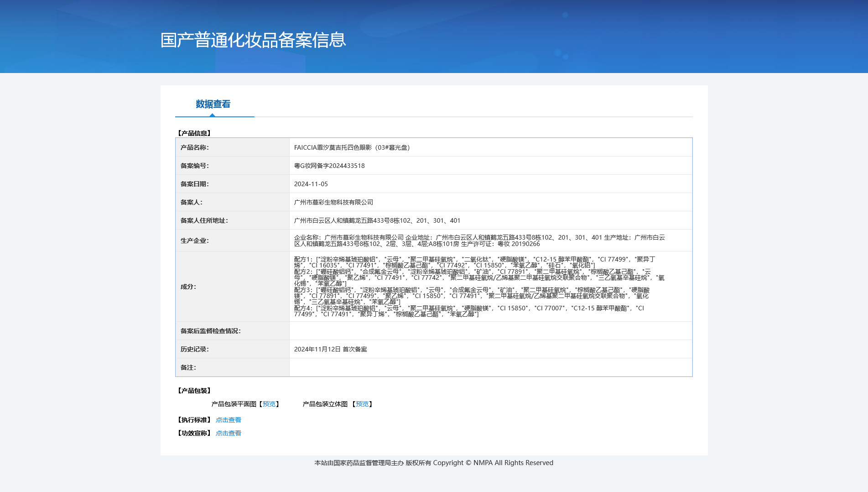This screenshot has width=868, height=492.
Task: Click the 备案人住所地址 label cell
Action: tap(233, 220)
